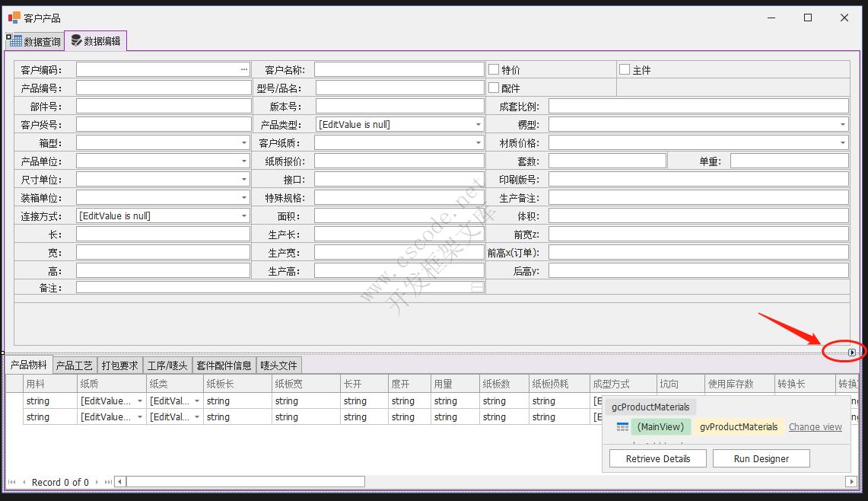The height and width of the screenshot is (501, 868).
Task: Click the grid's horizontal scrollbar thumb
Action: point(245,481)
